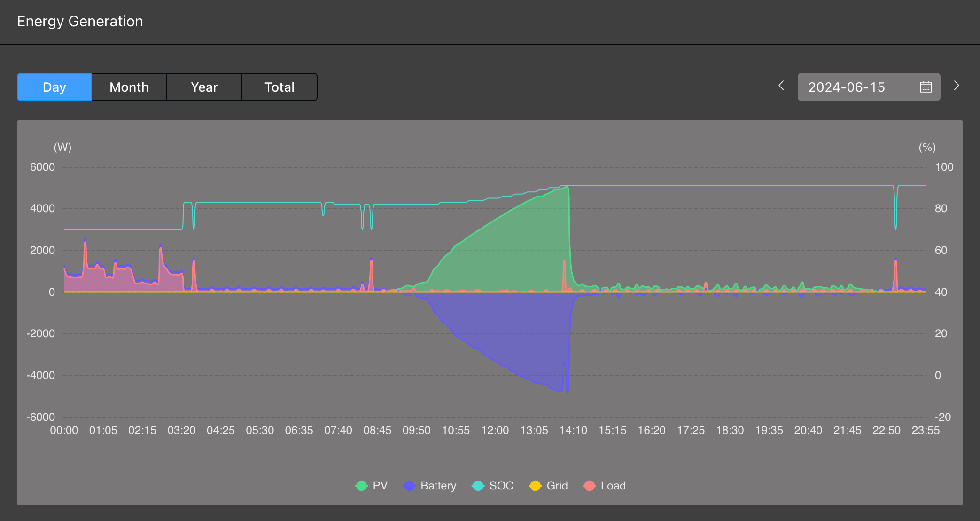Viewport: 980px width, 521px height.
Task: Click the (W) unit label
Action: pyautogui.click(x=62, y=147)
